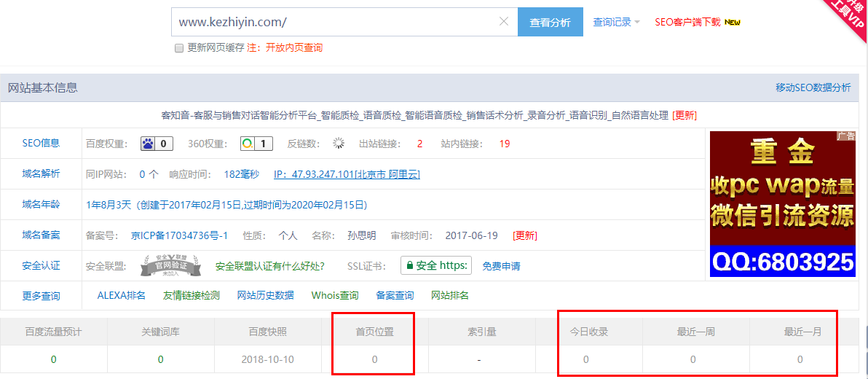Click the outbound links count 2
The height and width of the screenshot is (379, 868).
419,144
